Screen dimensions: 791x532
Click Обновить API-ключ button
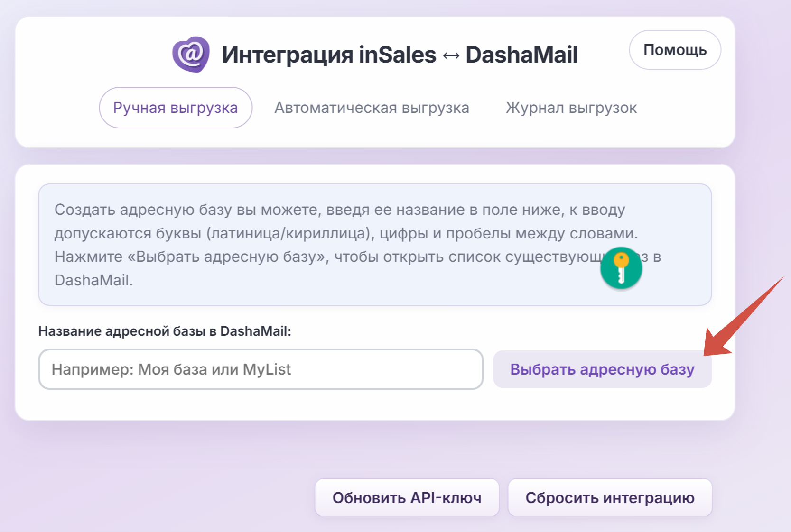pos(407,498)
